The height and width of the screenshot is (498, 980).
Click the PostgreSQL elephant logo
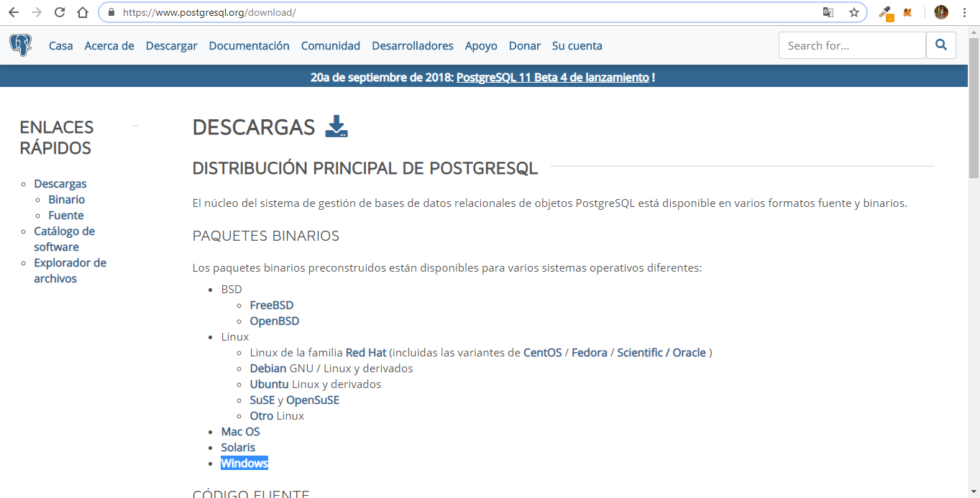(x=21, y=45)
